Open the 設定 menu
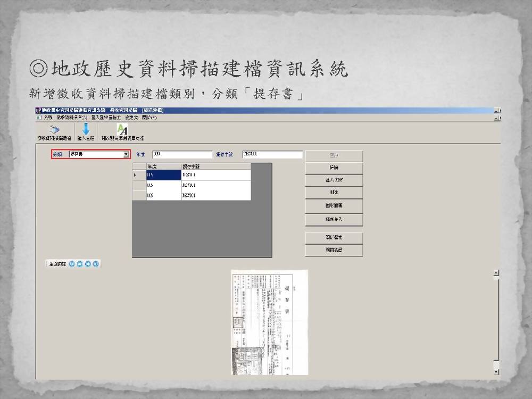This screenshot has width=532, height=399. [132, 117]
